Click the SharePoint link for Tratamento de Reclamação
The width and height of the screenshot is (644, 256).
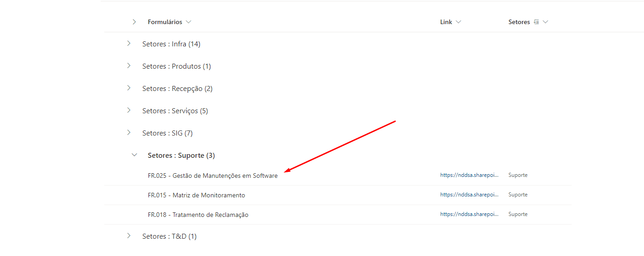click(469, 214)
